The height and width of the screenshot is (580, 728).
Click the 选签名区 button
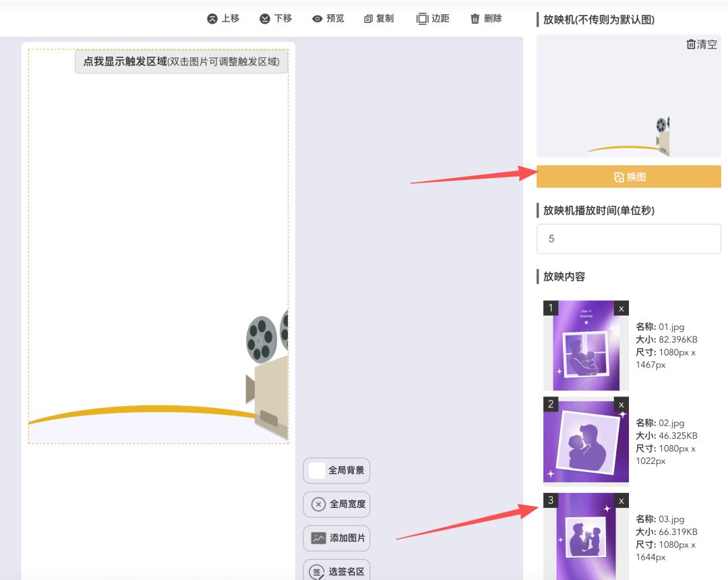336,571
